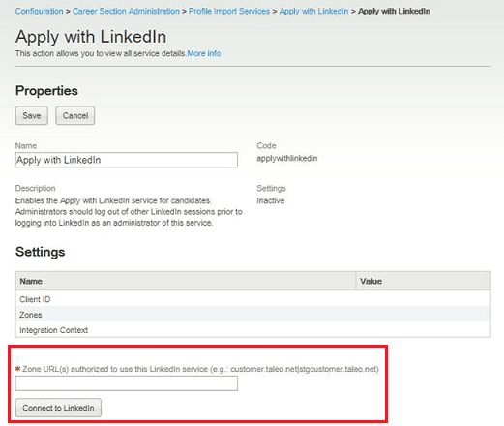This screenshot has width=504, height=426.
Task: Click the blue Apply with LinkedIn breadcrumb link
Action: (x=313, y=11)
